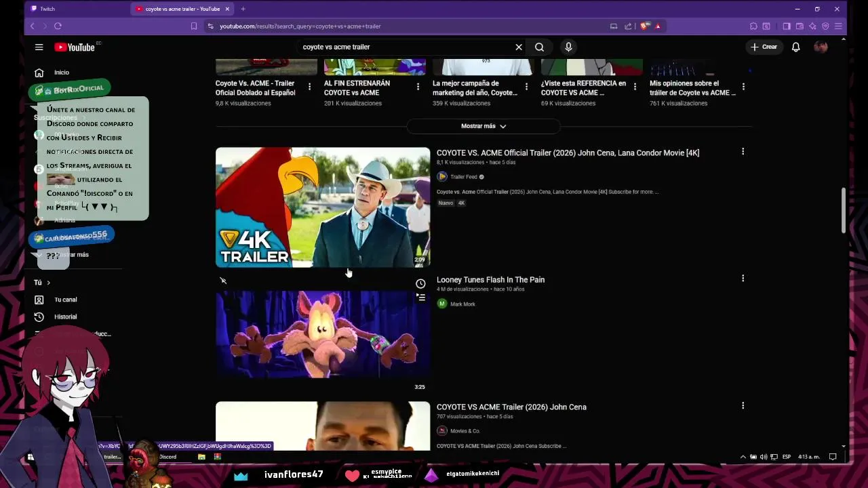The image size is (868, 488).
Task: Expand shelf with Mostrar más
Action: (x=484, y=126)
